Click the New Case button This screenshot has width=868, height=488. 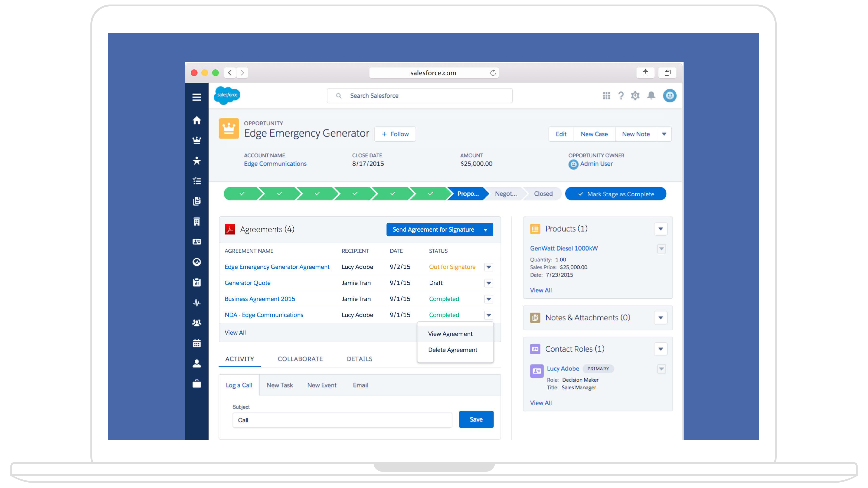pos(594,134)
